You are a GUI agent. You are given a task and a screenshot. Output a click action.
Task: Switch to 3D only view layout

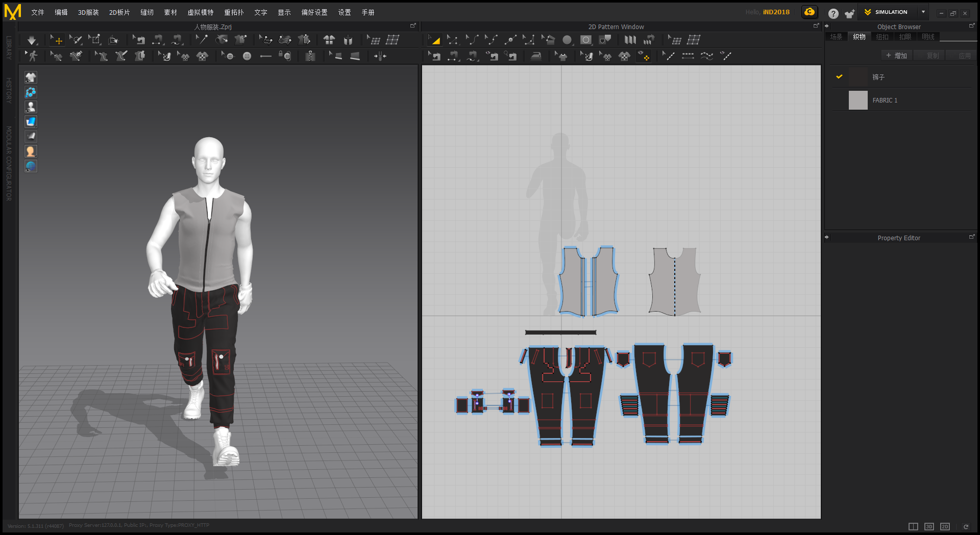click(x=929, y=526)
